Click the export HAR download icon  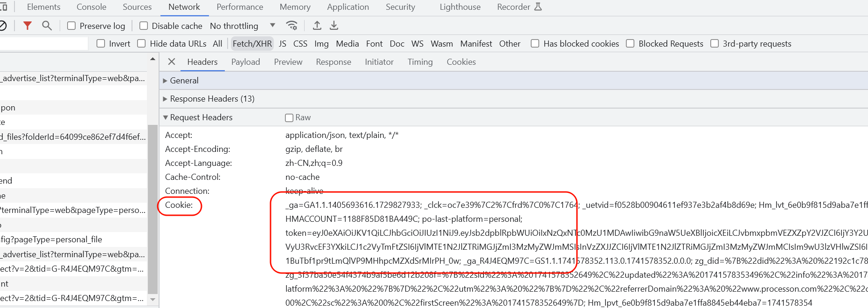[x=334, y=26]
